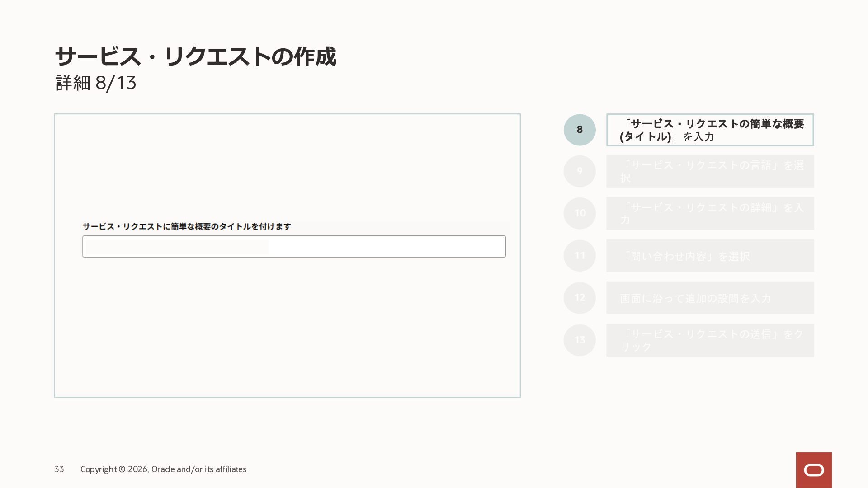Select the step 10 details entry box
868x488 pixels.
point(710,213)
